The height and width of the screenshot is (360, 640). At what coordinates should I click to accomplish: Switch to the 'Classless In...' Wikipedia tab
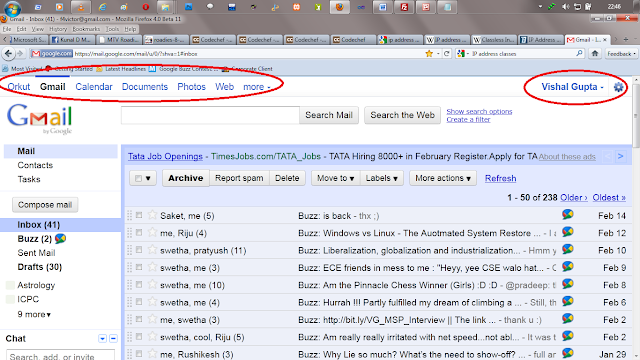[x=494, y=40]
